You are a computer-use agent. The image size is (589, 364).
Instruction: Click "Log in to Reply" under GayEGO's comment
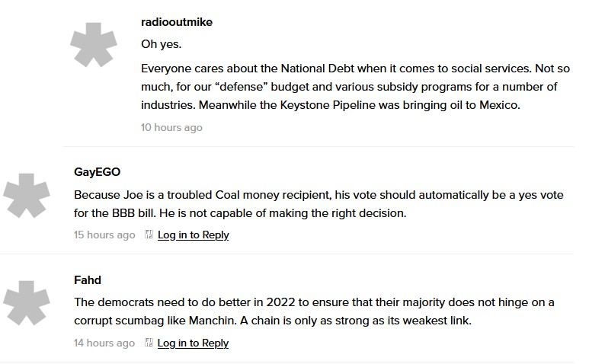[194, 235]
